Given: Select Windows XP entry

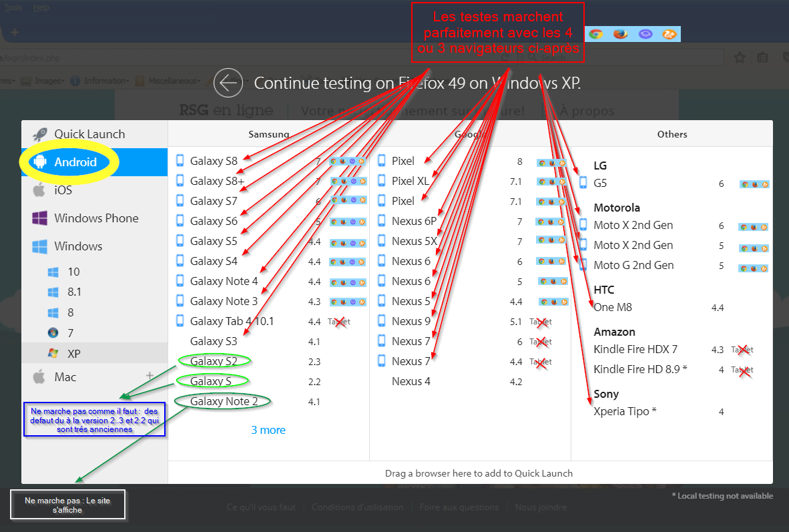Looking at the screenshot, I should [73, 353].
